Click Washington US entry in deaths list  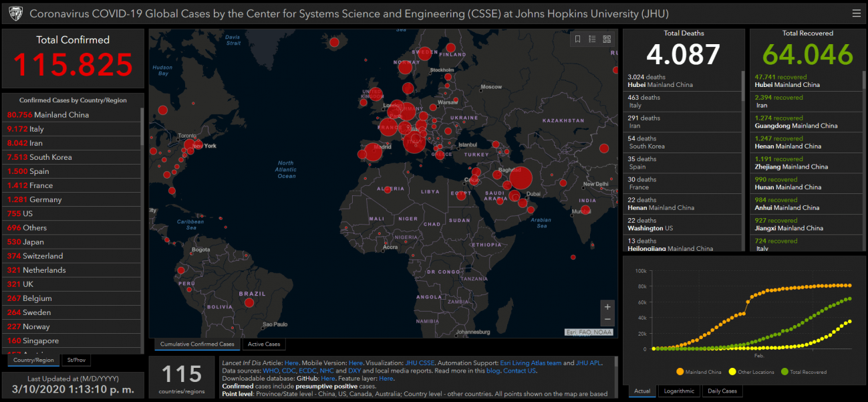[683, 224]
